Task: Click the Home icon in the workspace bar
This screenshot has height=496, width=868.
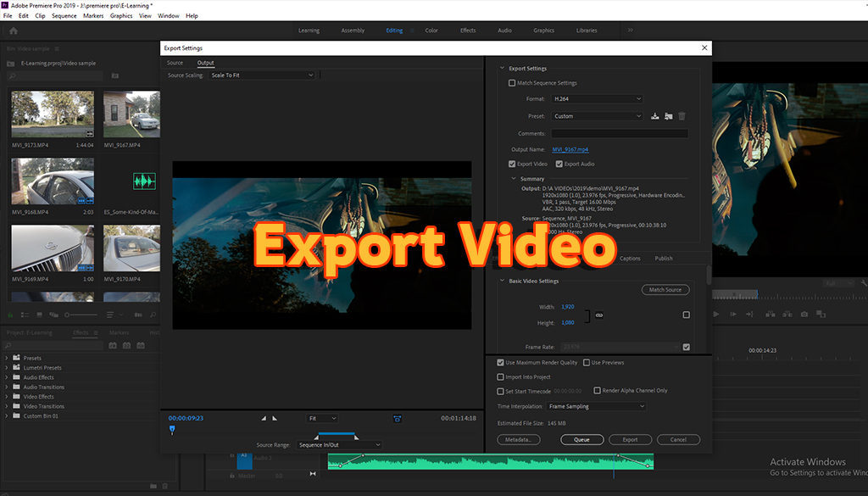Action: click(x=14, y=31)
